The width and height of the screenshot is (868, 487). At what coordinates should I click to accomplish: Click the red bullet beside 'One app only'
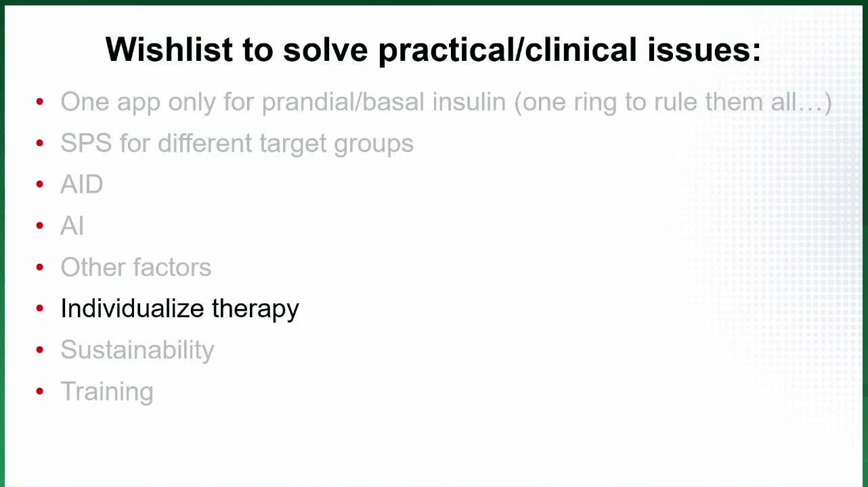(40, 102)
